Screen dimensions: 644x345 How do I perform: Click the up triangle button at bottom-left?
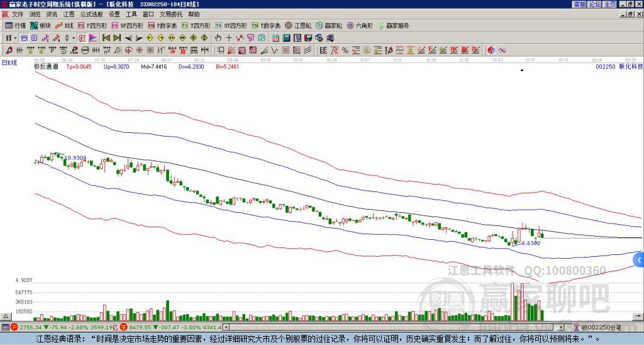(6, 316)
